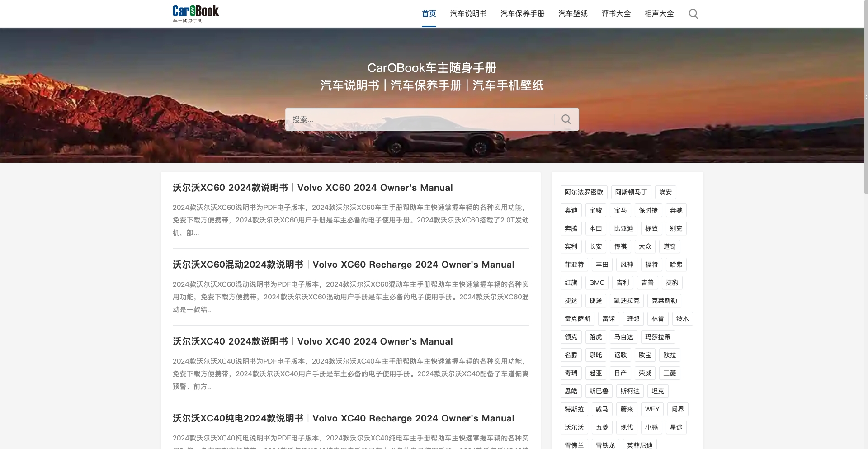Open the header search magnifier icon
The image size is (868, 449).
coord(693,14)
